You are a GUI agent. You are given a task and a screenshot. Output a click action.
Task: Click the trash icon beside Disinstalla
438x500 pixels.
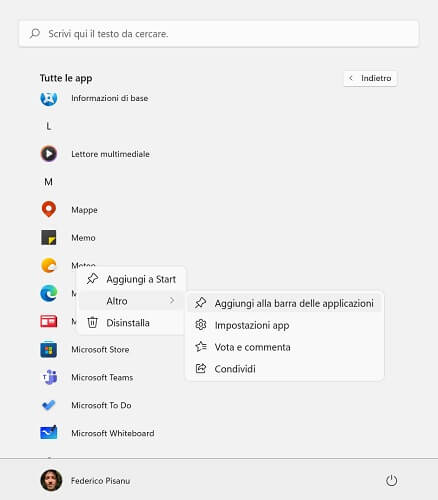[92, 322]
